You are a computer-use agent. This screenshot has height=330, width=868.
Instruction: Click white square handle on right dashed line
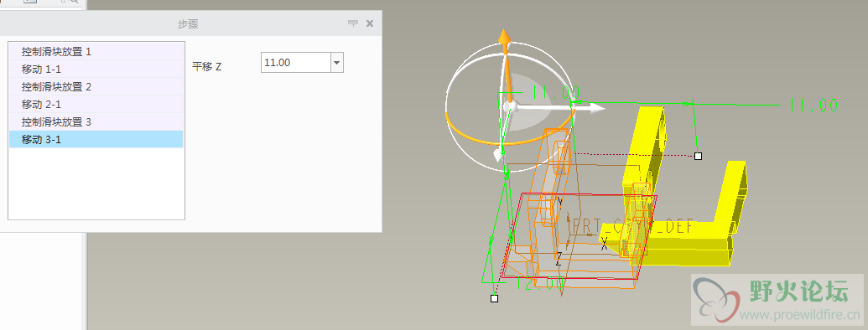[x=698, y=157]
